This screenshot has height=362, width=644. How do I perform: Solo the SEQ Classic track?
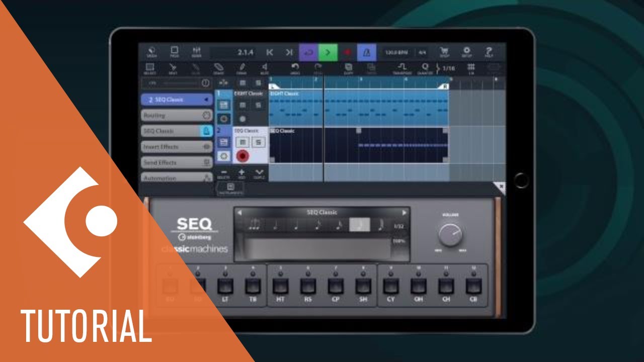pyautogui.click(x=258, y=142)
